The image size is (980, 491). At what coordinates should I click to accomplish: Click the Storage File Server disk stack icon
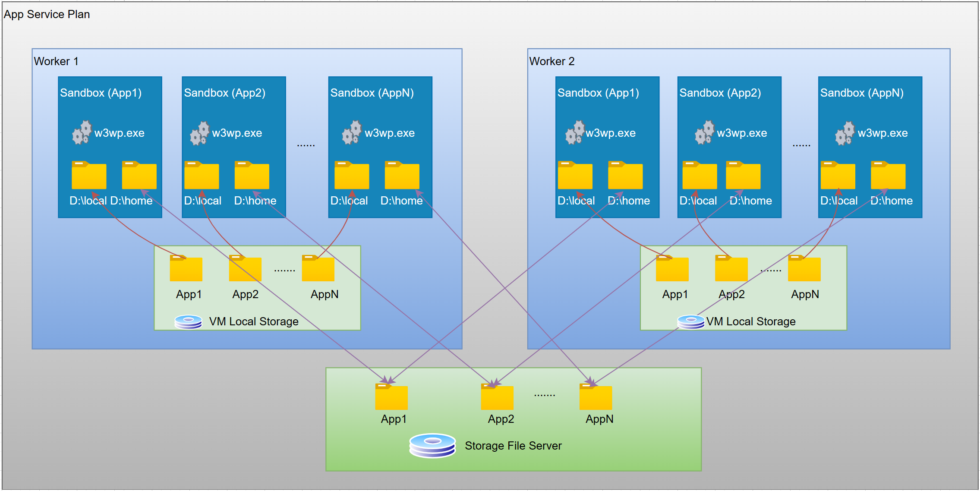[432, 445]
